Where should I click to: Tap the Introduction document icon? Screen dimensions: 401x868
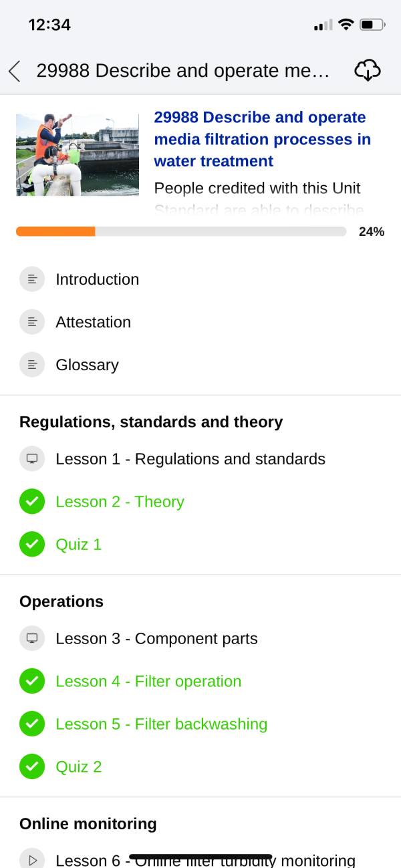point(32,279)
